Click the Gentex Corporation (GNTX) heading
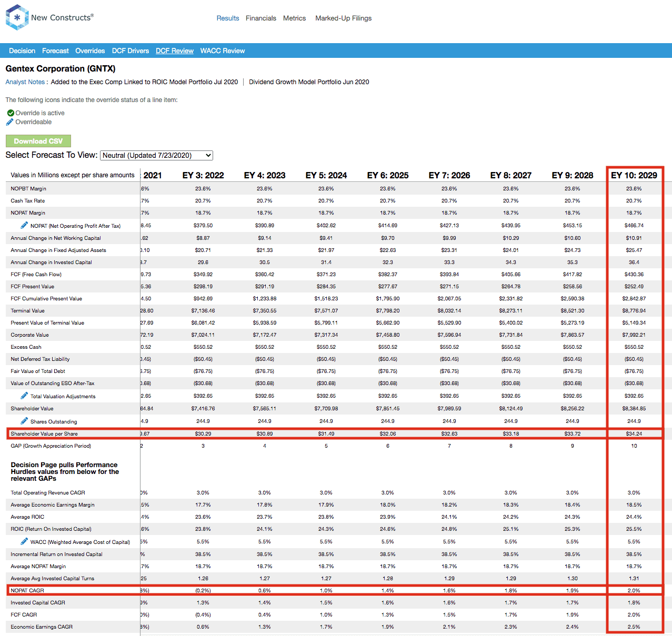672x636 pixels. click(61, 68)
